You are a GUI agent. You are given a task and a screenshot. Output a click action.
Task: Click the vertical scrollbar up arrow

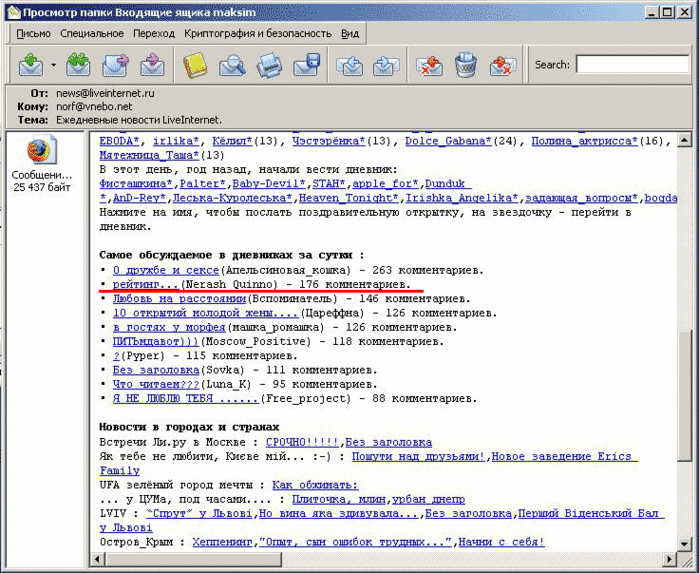pyautogui.click(x=684, y=140)
